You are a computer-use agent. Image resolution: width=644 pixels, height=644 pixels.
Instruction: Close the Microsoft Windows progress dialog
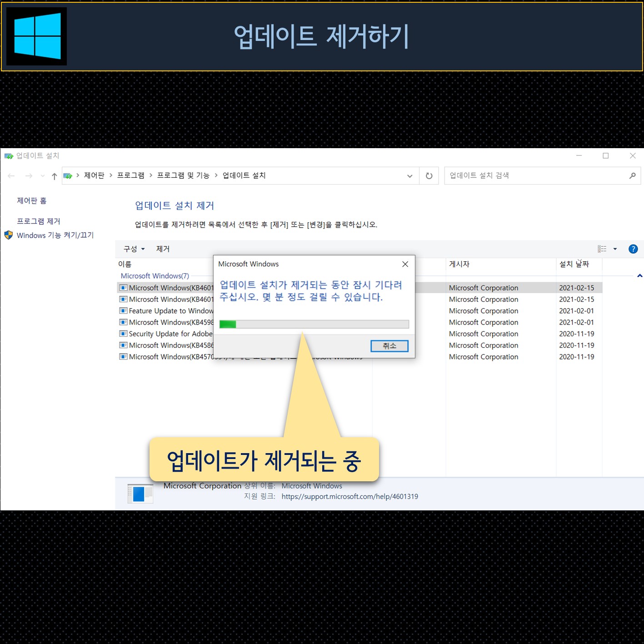tap(405, 264)
